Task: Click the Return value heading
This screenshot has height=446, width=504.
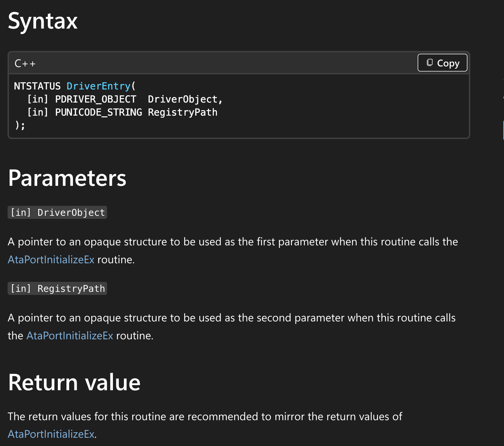Action: (x=74, y=383)
